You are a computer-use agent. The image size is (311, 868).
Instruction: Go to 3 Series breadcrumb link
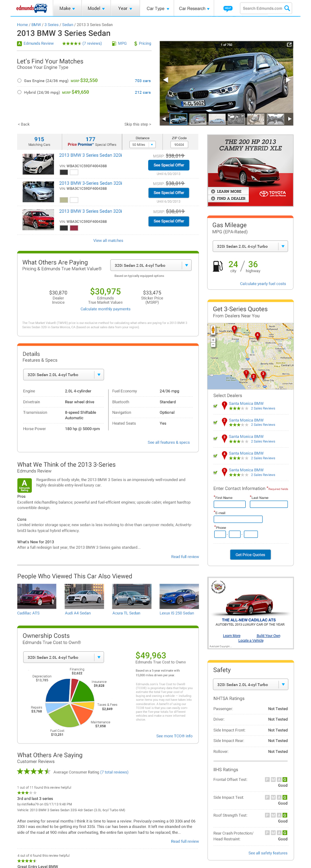51,24
